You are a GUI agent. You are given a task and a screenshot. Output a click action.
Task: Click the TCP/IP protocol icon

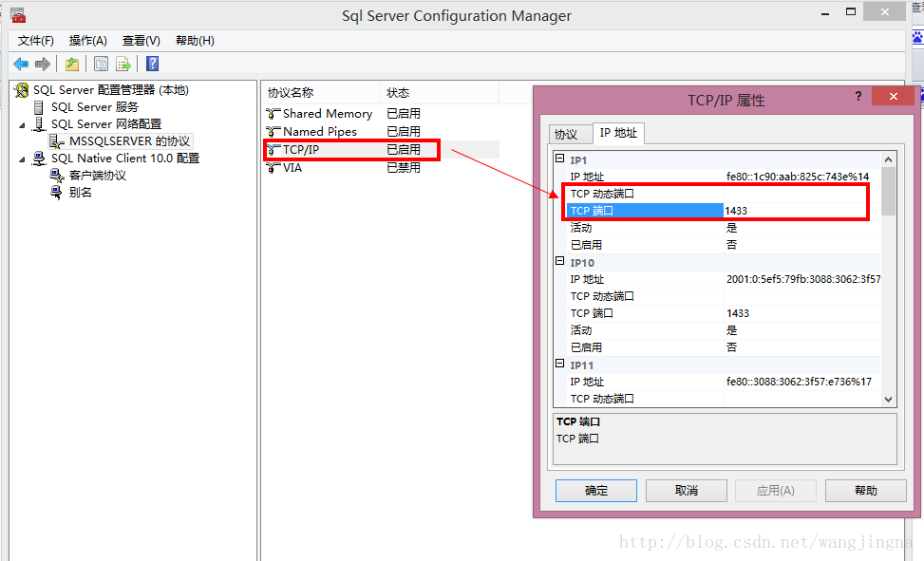273,150
